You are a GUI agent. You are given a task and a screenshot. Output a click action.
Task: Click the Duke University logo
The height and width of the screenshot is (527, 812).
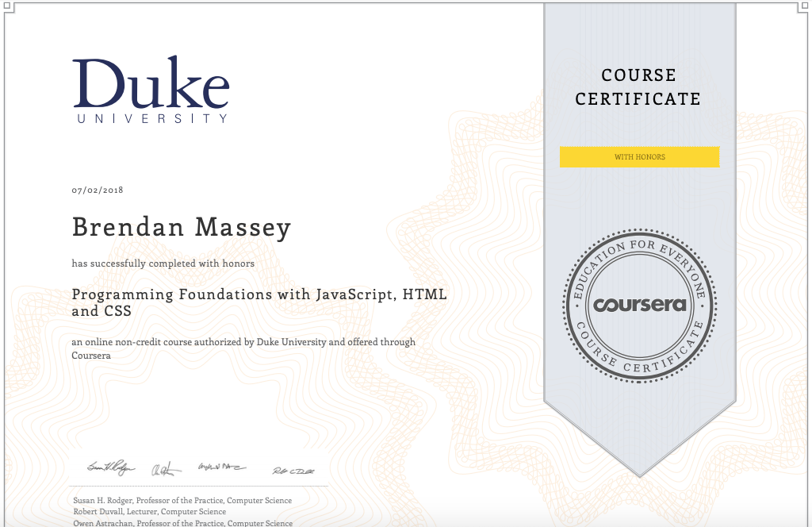[x=151, y=87]
